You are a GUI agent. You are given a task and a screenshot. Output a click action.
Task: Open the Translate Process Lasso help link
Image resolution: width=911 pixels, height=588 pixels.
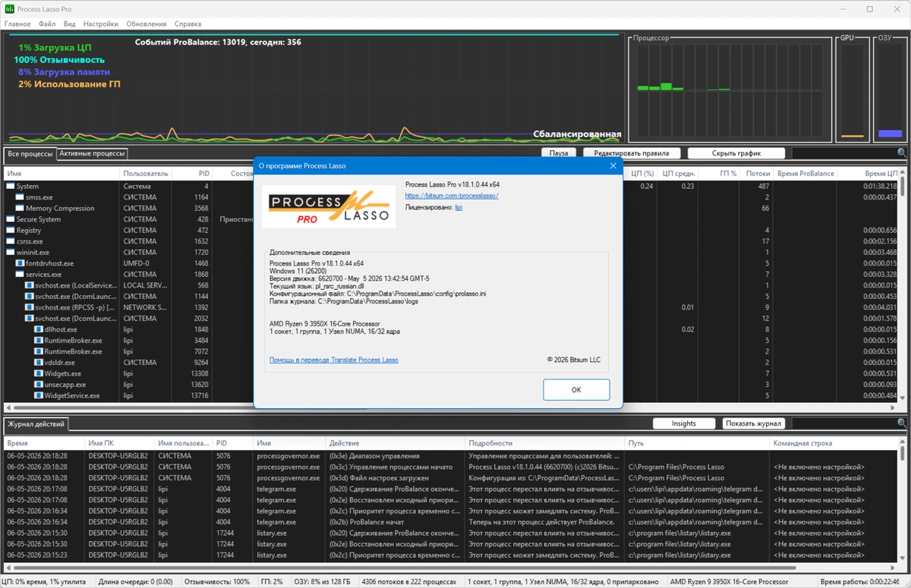tap(333, 360)
